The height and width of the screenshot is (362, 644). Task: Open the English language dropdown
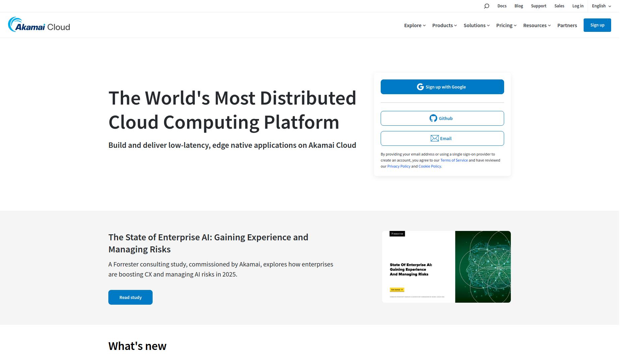pyautogui.click(x=601, y=6)
